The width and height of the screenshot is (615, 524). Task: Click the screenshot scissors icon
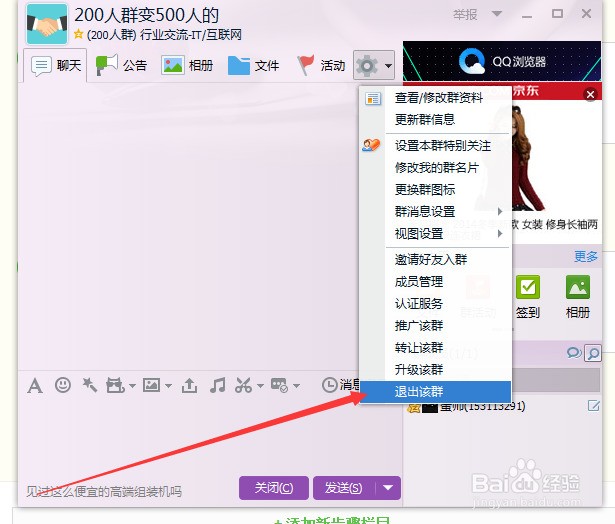point(243,386)
